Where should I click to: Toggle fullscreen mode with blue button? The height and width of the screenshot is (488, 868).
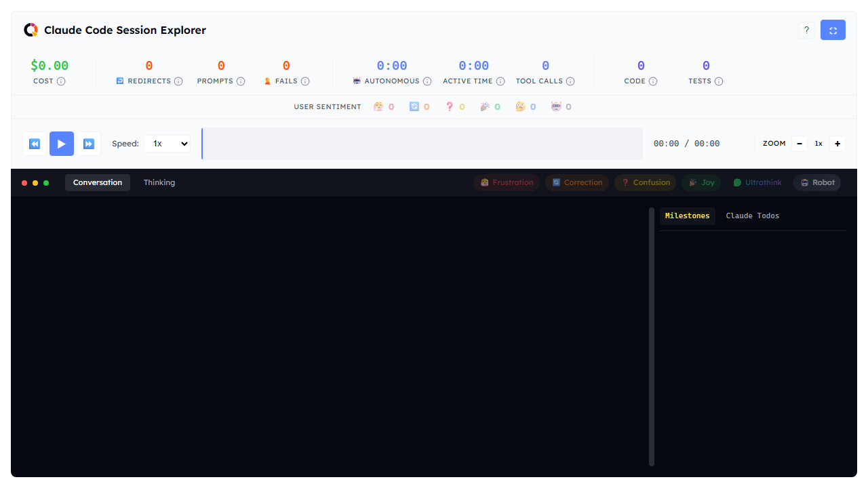point(833,30)
